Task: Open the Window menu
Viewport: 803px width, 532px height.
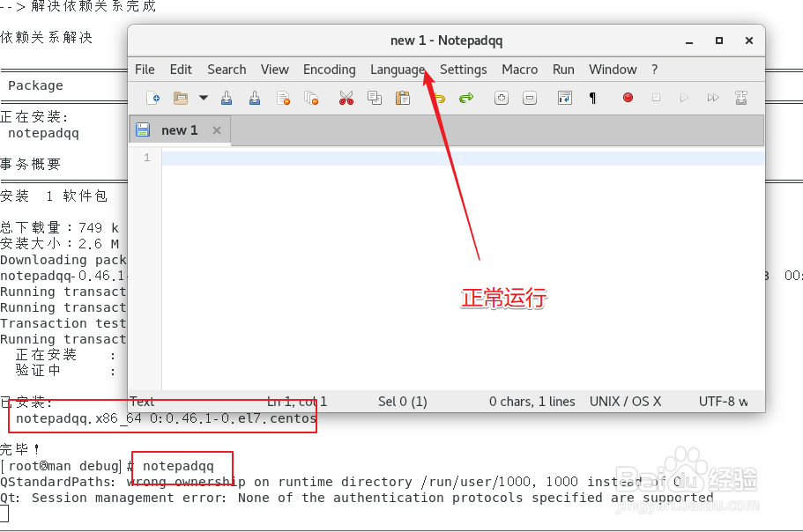Action: tap(613, 70)
